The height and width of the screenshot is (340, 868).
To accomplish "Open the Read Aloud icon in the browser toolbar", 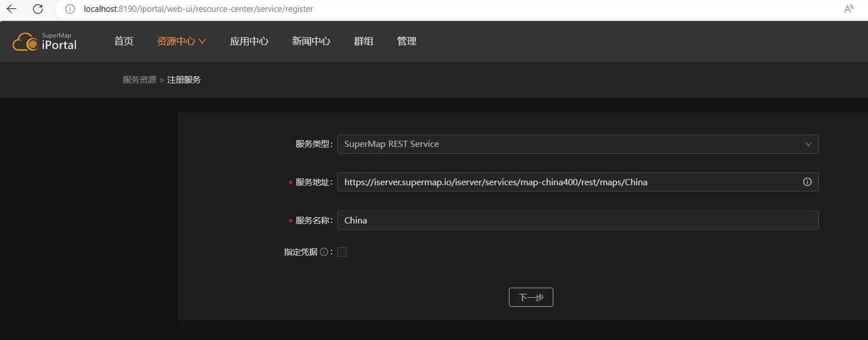I will click(848, 8).
